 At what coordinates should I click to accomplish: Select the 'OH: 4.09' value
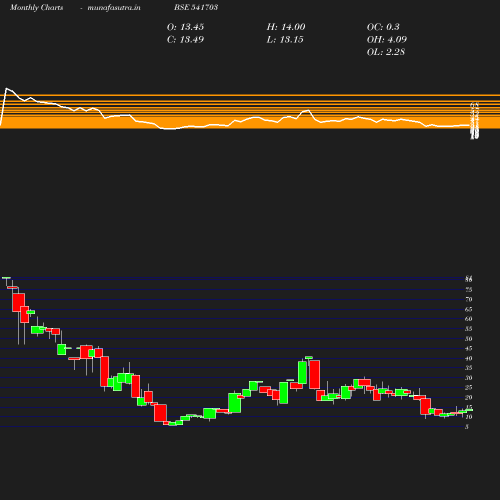click(x=387, y=40)
